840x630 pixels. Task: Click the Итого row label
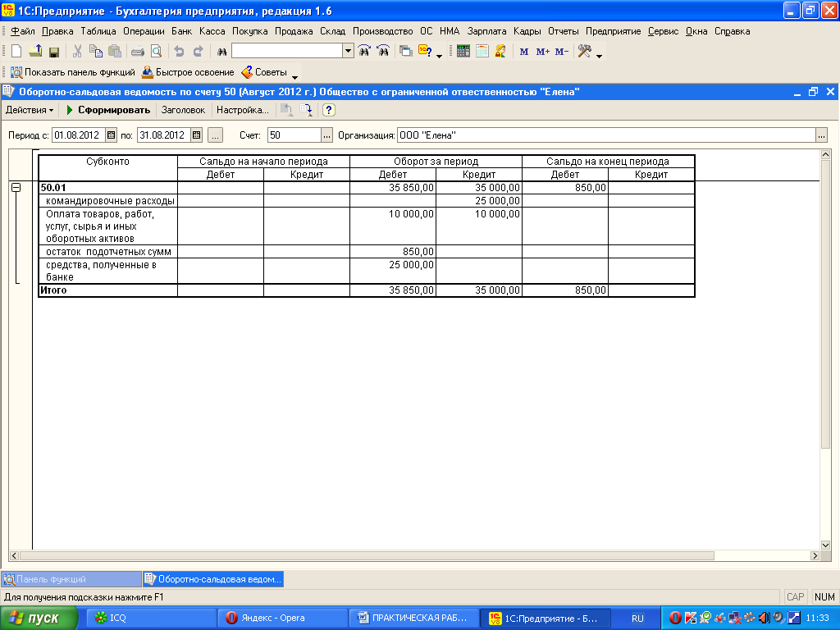53,290
